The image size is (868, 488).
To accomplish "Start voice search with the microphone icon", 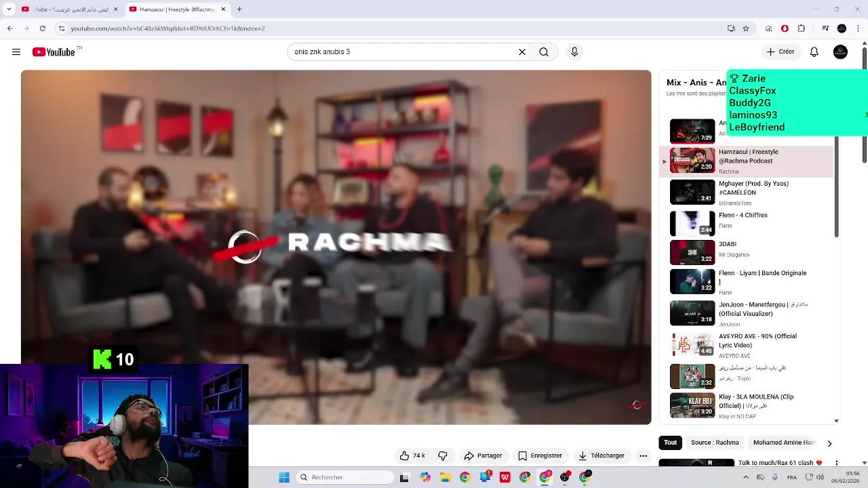I will point(574,52).
